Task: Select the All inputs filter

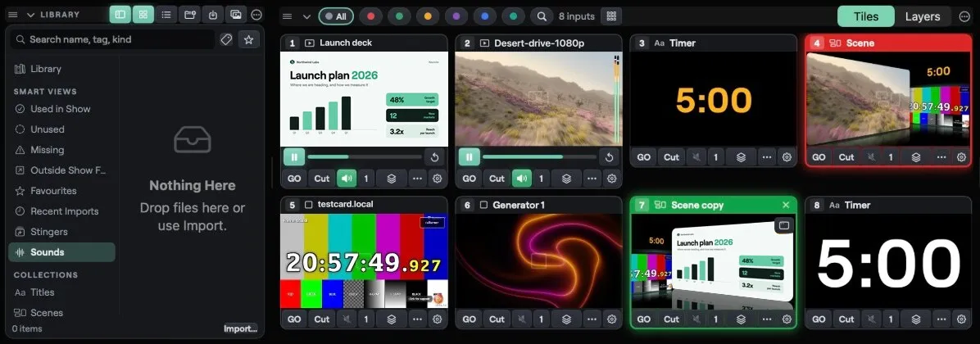Action: [x=336, y=16]
